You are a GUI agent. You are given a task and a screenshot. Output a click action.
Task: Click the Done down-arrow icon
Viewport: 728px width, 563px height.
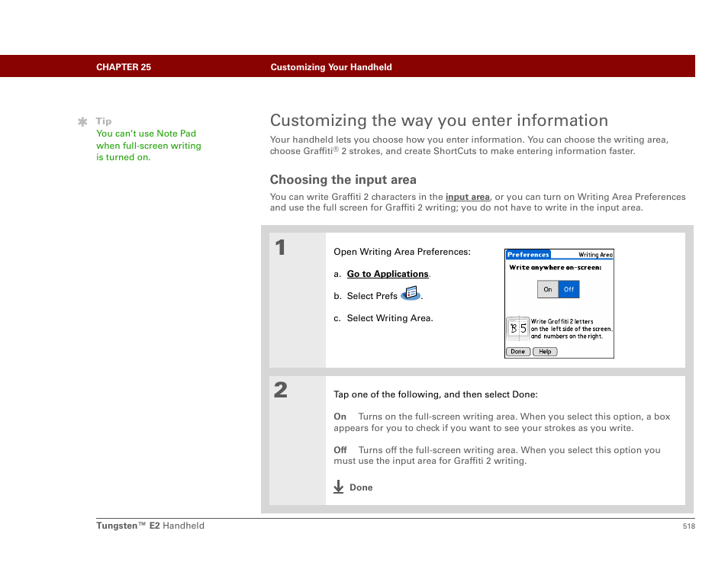pyautogui.click(x=339, y=487)
